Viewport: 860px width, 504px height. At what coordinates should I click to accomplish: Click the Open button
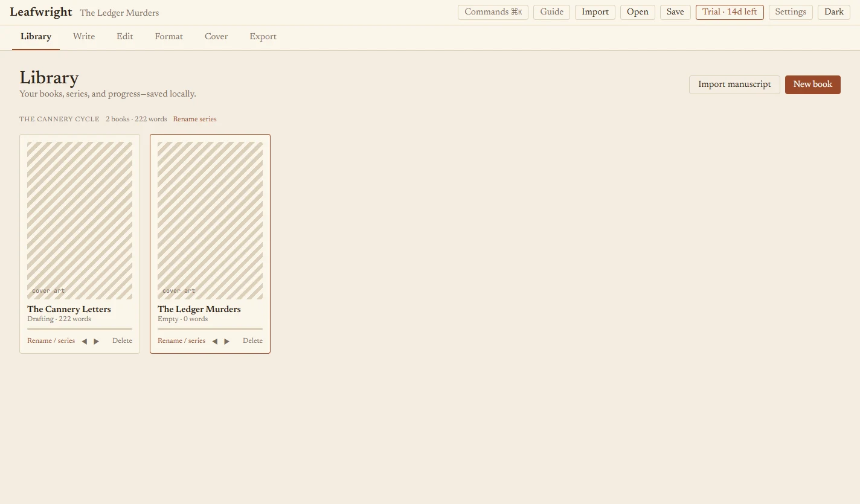pyautogui.click(x=637, y=12)
